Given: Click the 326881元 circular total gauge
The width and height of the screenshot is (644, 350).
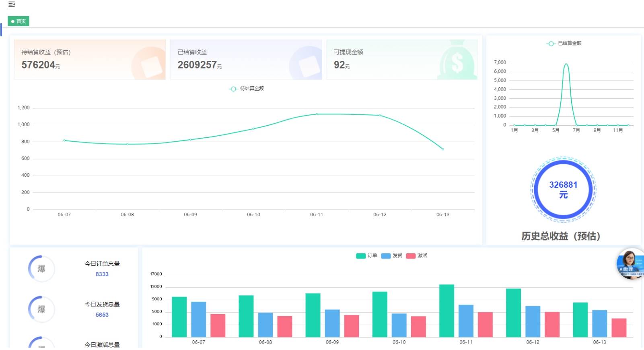Looking at the screenshot, I should [x=563, y=189].
